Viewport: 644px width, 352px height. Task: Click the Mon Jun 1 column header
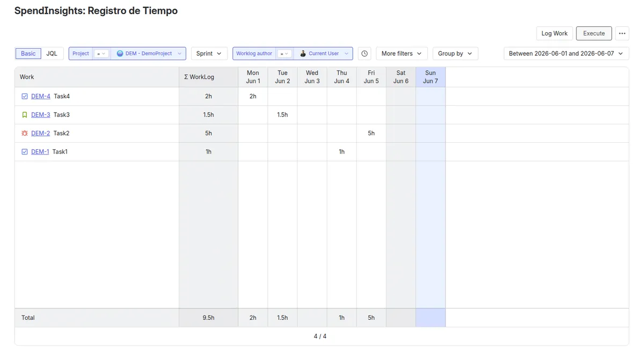point(253,77)
